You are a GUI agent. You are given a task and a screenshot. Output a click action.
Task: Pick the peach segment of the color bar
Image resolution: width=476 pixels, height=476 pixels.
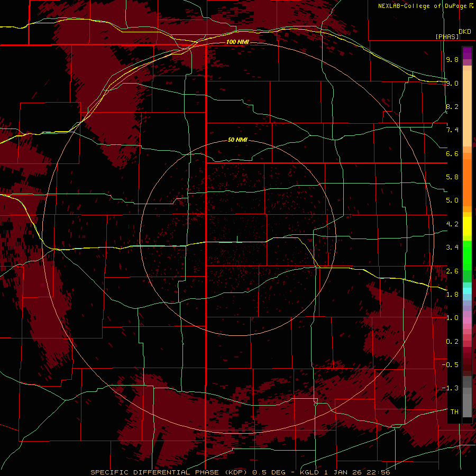(x=467, y=108)
